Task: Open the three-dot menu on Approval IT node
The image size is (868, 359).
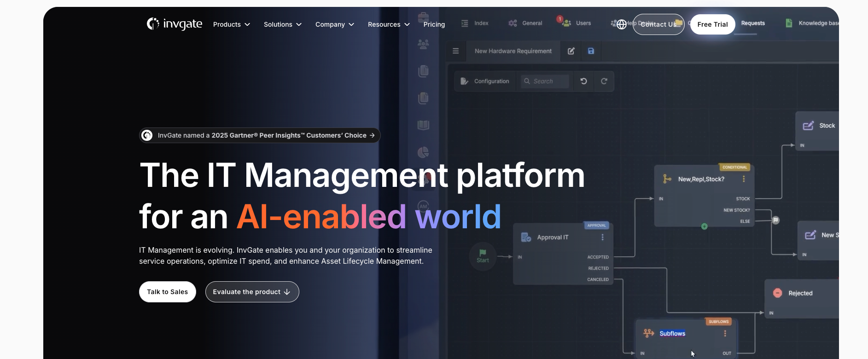Action: point(602,237)
